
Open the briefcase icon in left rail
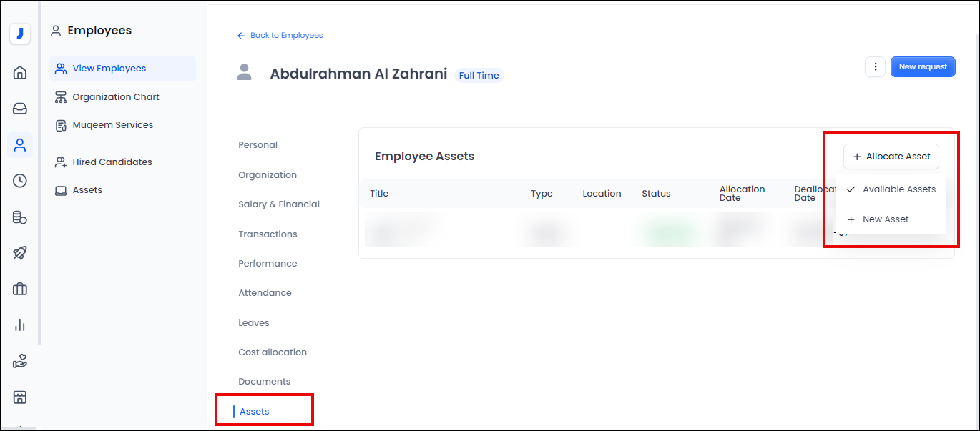[20, 289]
